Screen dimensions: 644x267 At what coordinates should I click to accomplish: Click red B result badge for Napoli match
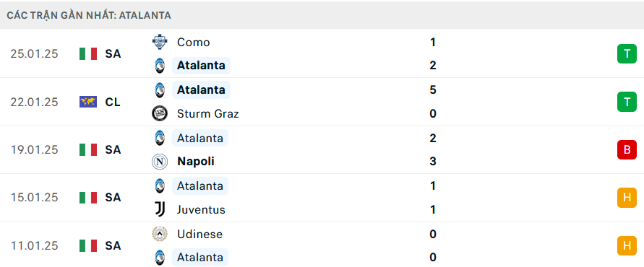(627, 149)
